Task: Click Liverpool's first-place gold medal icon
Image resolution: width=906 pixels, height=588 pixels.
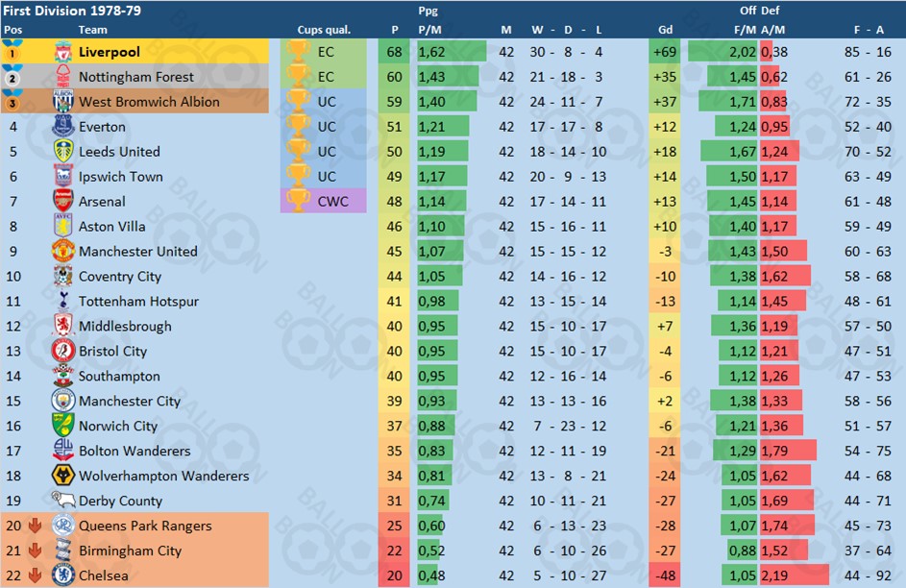Action: (x=12, y=50)
